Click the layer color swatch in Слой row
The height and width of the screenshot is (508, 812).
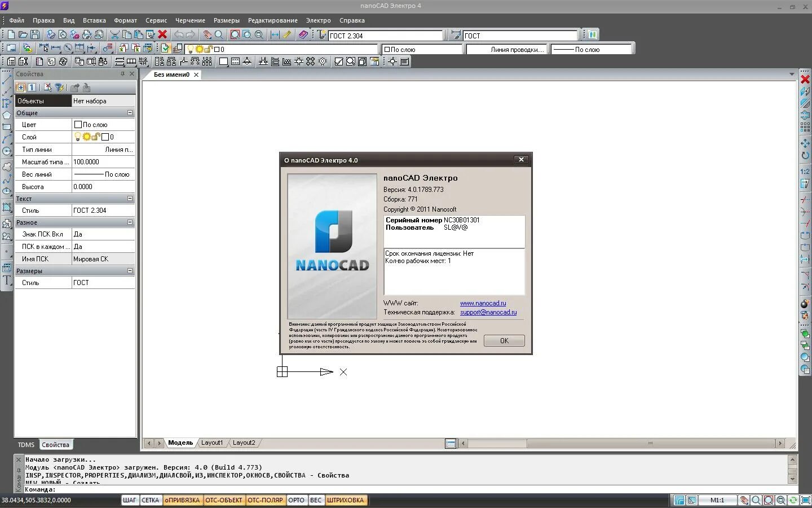(105, 137)
